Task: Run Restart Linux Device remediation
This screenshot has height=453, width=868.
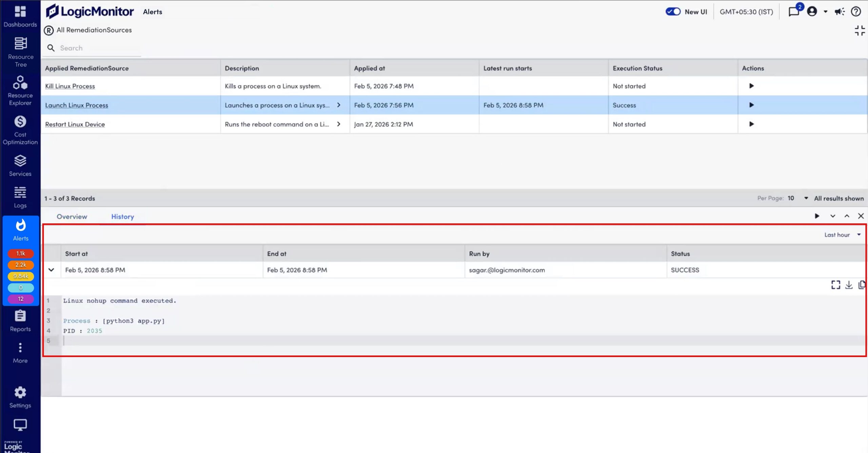Action: (751, 124)
